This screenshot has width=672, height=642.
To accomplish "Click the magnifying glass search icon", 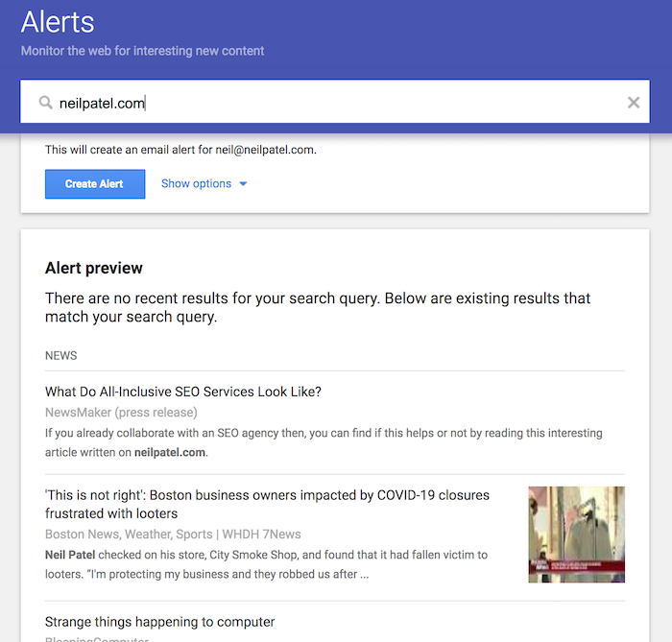I will [45, 103].
